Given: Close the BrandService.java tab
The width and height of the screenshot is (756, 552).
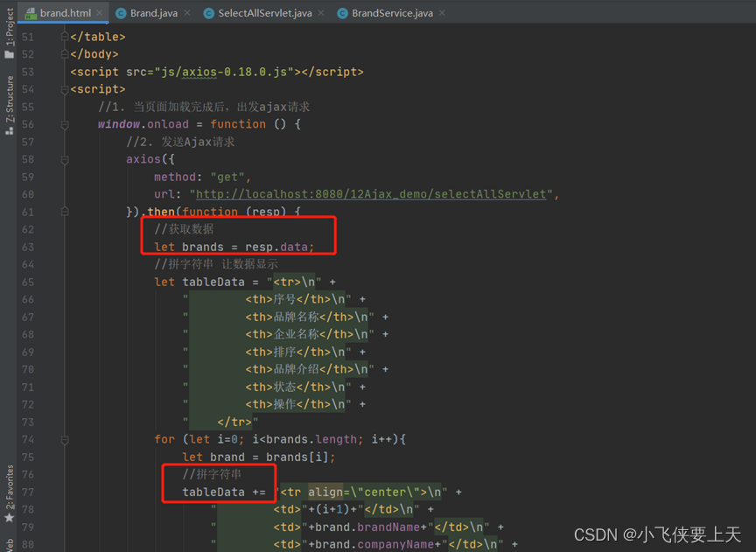Looking at the screenshot, I should (x=442, y=13).
